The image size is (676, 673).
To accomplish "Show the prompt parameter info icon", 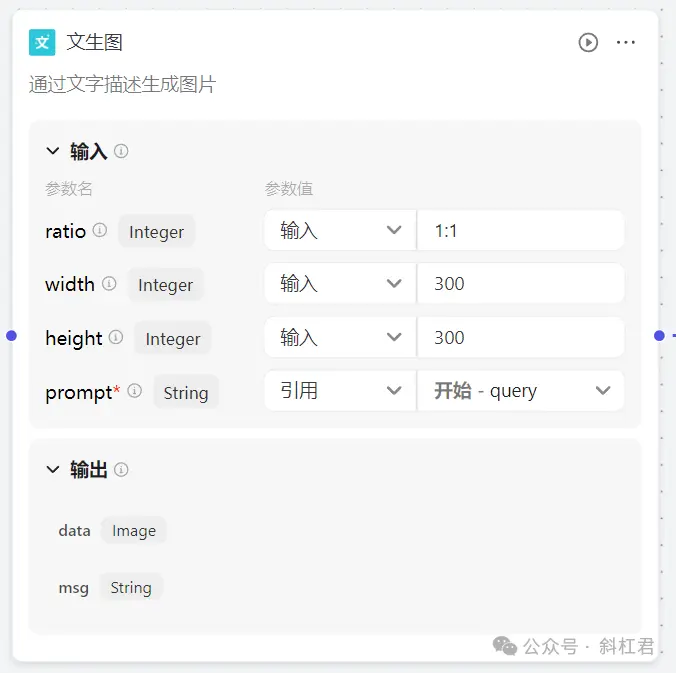I will tap(135, 391).
